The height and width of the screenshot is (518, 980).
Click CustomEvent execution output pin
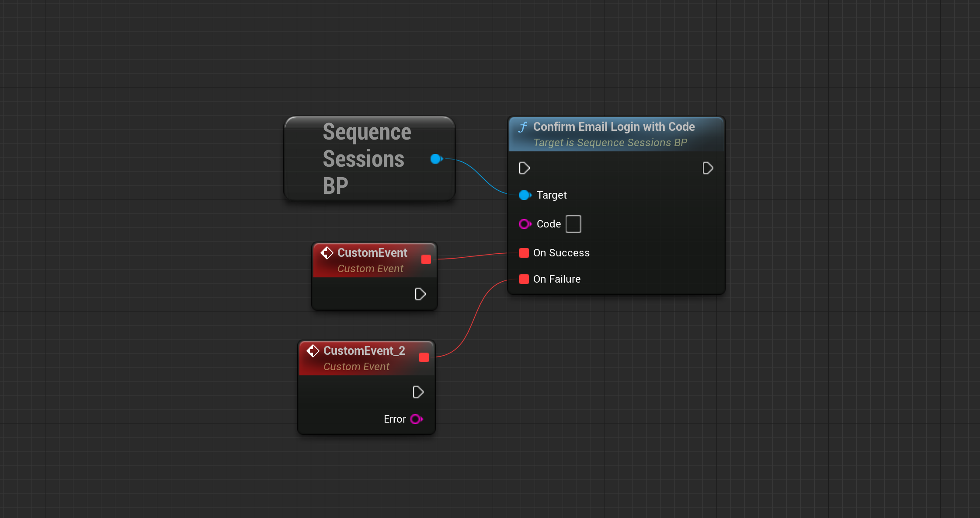coord(420,294)
